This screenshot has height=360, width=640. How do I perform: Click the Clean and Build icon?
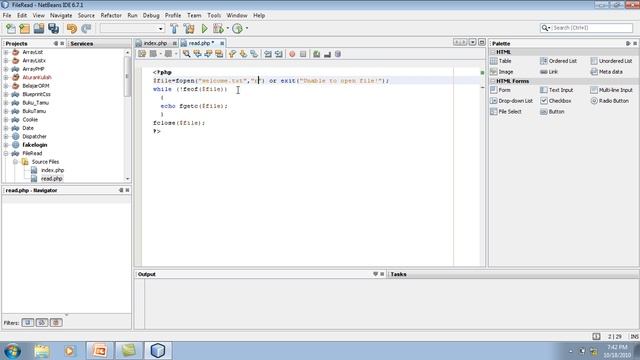(x=189, y=29)
